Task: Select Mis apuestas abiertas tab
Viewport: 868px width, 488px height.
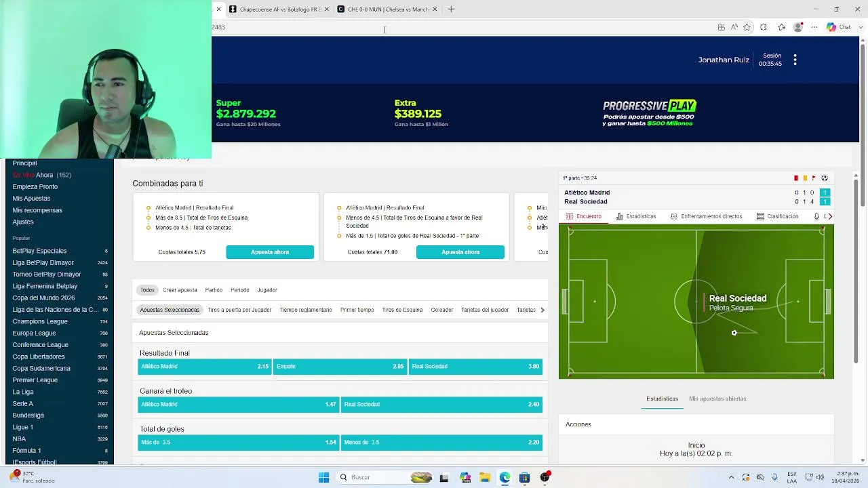Action: (717, 399)
